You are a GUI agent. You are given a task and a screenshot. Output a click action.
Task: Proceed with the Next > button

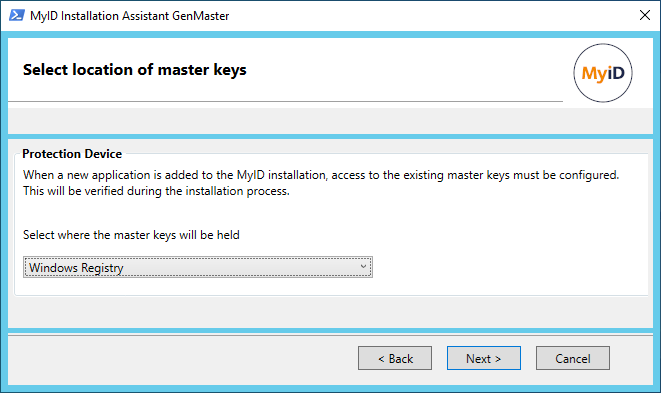click(x=484, y=358)
